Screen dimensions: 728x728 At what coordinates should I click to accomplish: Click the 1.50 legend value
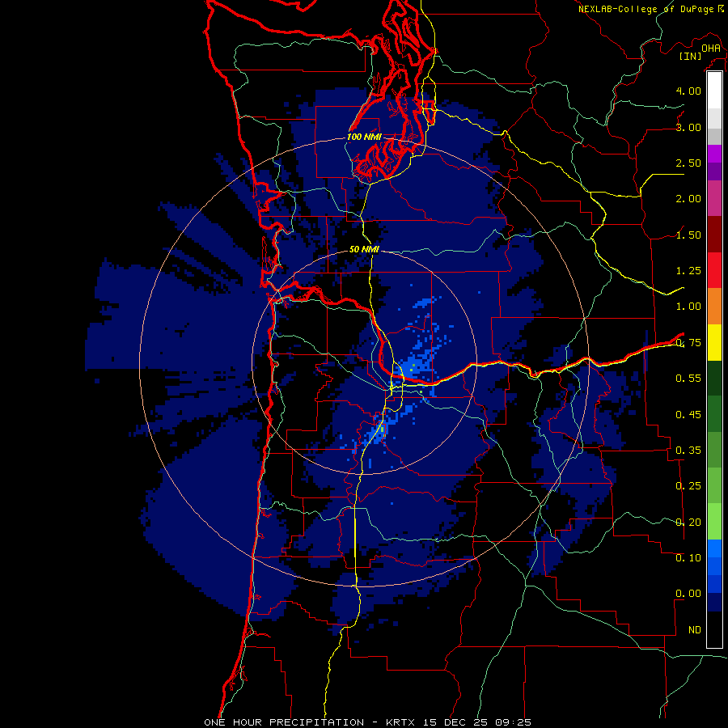[688, 235]
